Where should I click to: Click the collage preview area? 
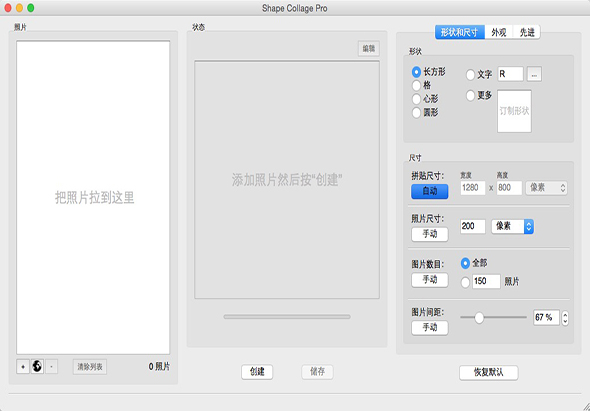click(287, 180)
